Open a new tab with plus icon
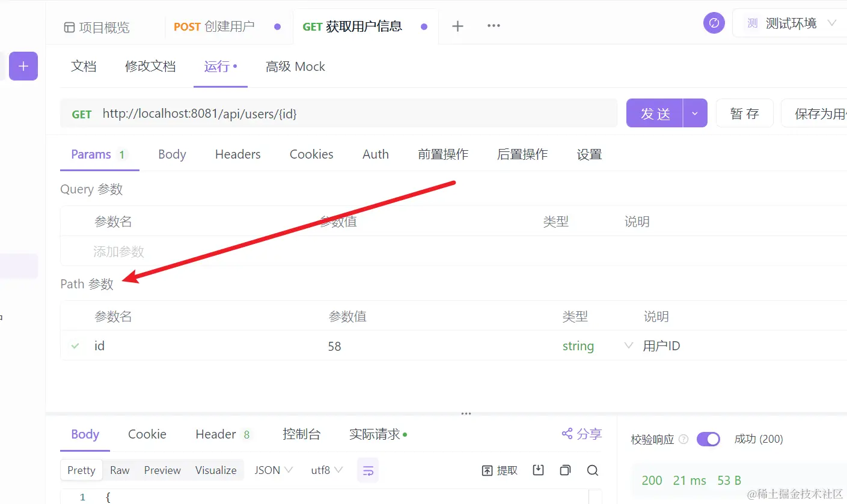Image resolution: width=847 pixels, height=504 pixels. 457,26
